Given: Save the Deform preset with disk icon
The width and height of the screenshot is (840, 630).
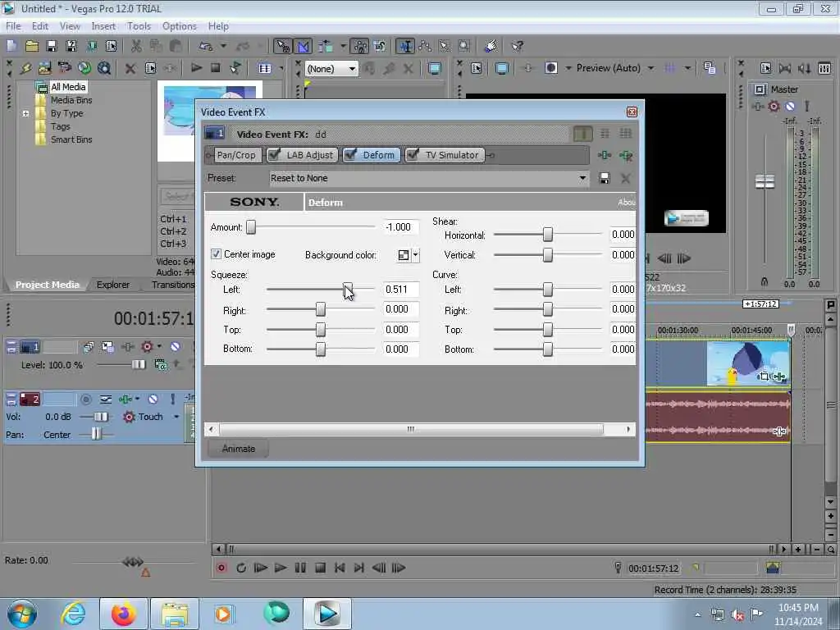Looking at the screenshot, I should click(x=605, y=178).
